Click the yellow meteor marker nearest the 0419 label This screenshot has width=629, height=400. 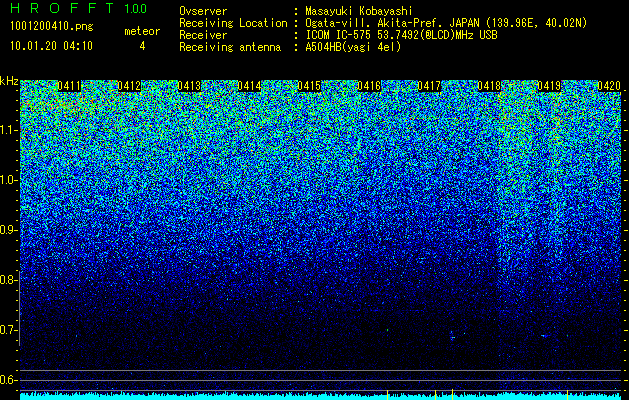(x=567, y=394)
